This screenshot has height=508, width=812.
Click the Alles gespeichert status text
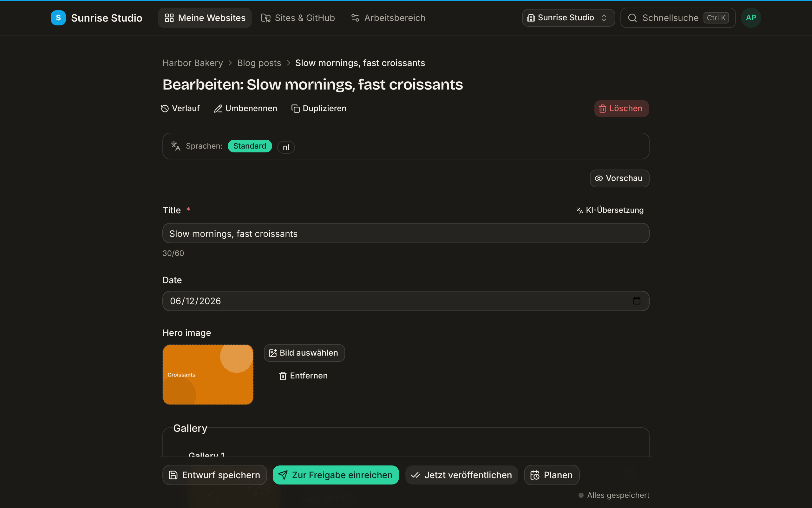click(x=618, y=495)
